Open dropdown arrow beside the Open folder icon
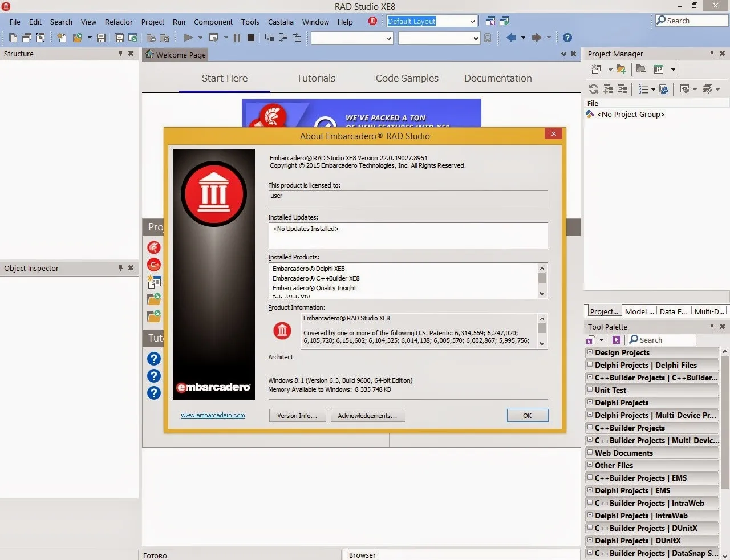Viewport: 730px width, 560px height. pos(90,38)
